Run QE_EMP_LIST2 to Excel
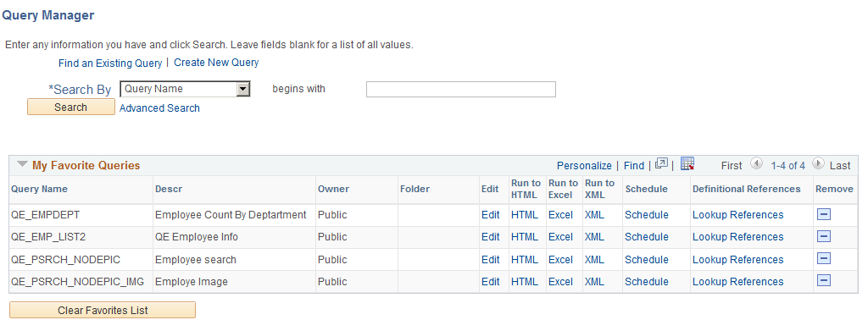Viewport: 868px width, 331px height. (560, 237)
